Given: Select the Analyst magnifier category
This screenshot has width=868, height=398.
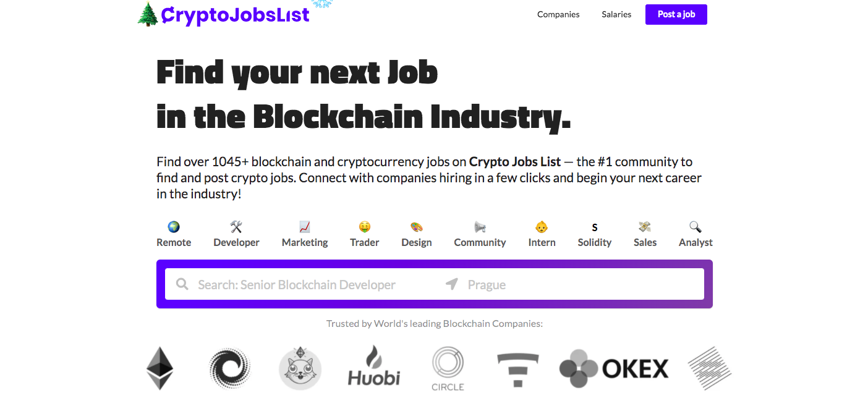Looking at the screenshot, I should tap(696, 227).
